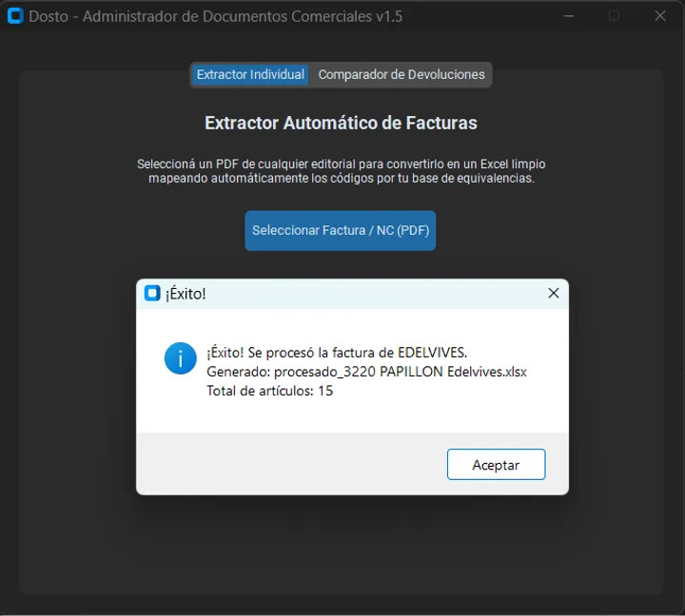Click the Dosto app icon in main title bar
The width and height of the screenshot is (685, 616).
[15, 16]
